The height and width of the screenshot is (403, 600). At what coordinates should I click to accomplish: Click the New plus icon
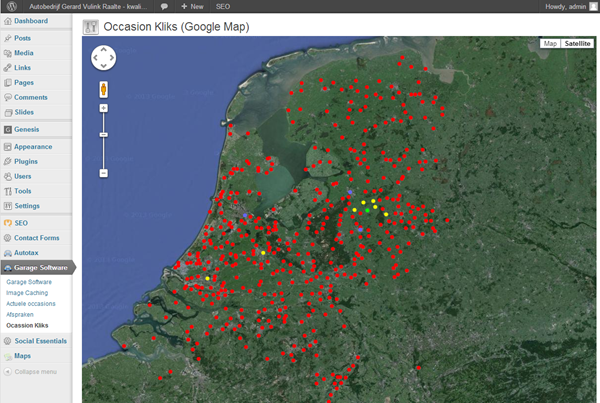point(184,7)
